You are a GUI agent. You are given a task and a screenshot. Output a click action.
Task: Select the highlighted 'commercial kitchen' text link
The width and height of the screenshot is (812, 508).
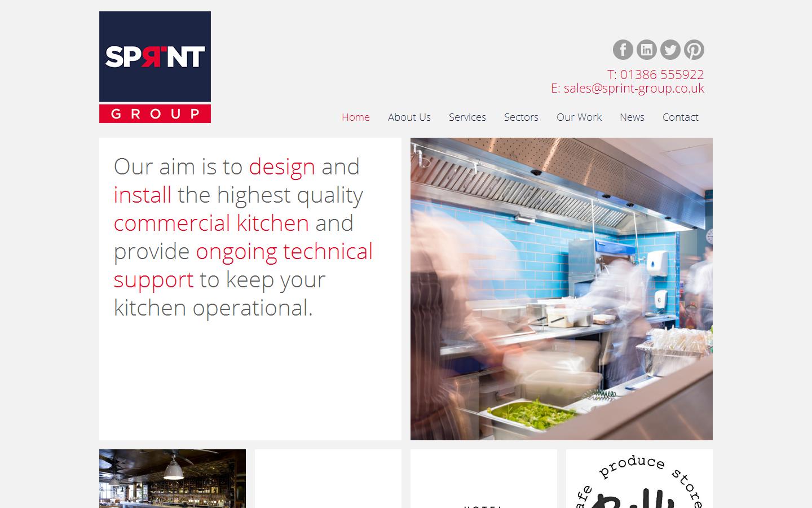(211, 223)
